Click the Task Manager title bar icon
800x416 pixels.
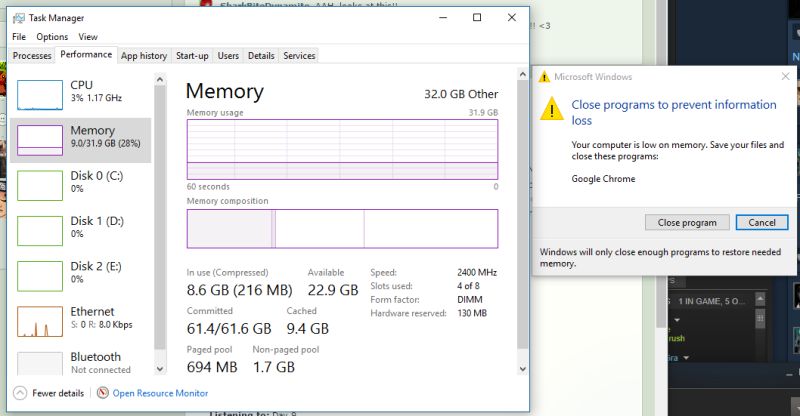click(19, 18)
